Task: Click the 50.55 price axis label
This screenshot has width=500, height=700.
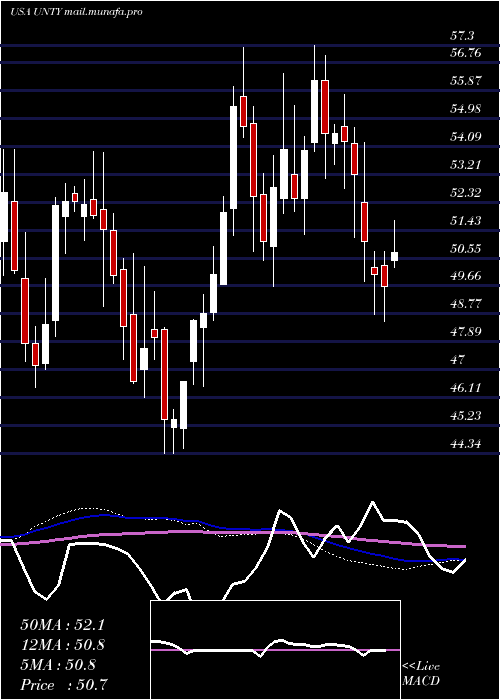Action: (x=466, y=249)
